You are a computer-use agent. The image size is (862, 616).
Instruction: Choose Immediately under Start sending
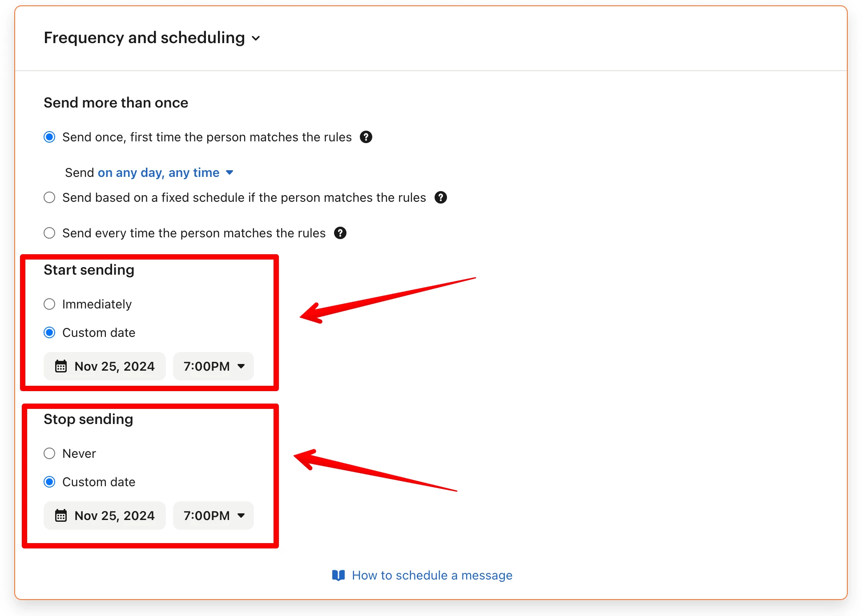click(49, 304)
